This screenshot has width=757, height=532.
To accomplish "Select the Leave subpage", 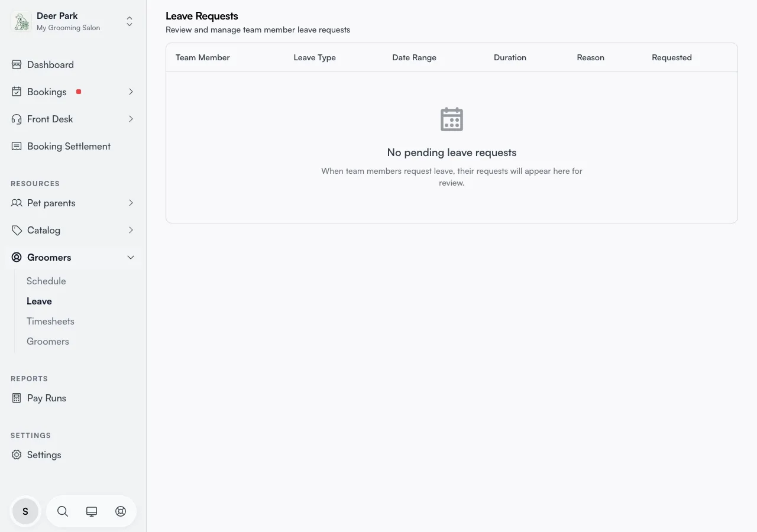I will coord(39,301).
